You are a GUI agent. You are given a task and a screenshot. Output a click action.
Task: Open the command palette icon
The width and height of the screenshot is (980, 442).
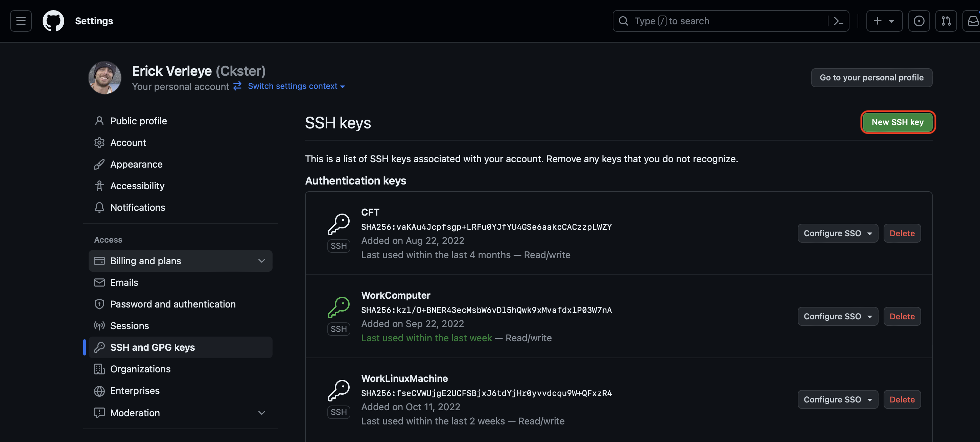pyautogui.click(x=838, y=21)
